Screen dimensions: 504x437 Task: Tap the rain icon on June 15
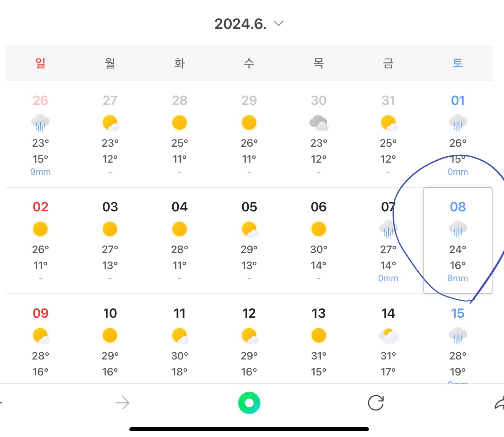pyautogui.click(x=458, y=336)
